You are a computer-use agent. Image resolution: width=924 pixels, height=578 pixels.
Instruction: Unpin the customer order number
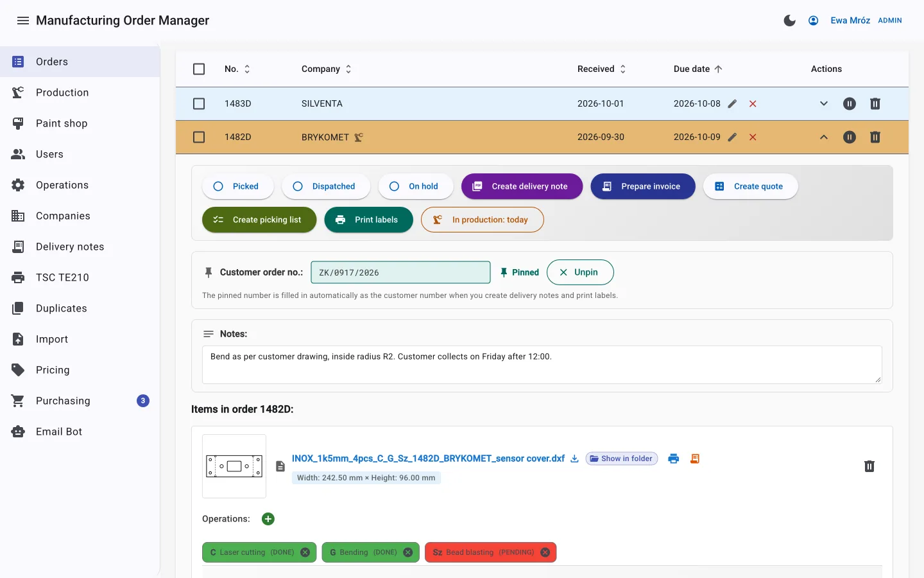click(580, 272)
